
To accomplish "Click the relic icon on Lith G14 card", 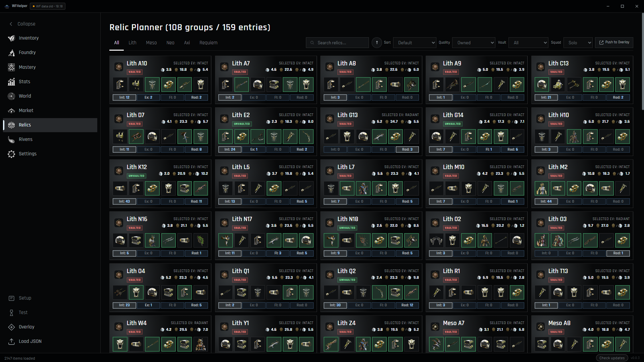I will (x=435, y=119).
